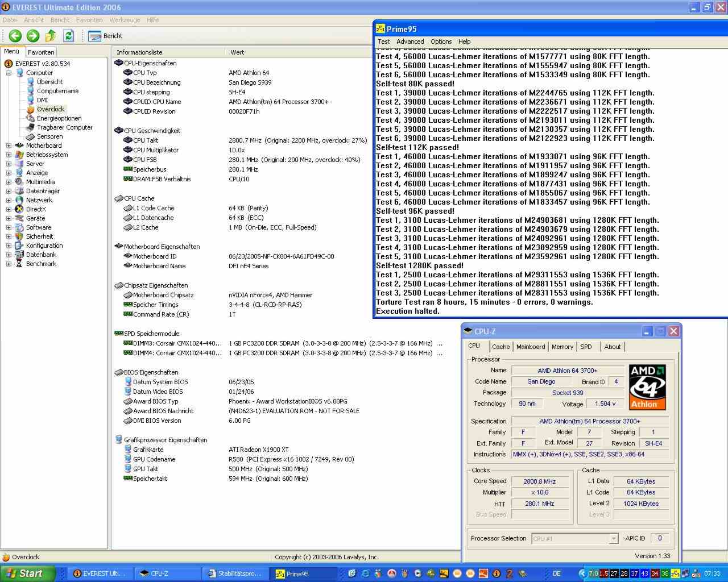The width and height of the screenshot is (728, 582).
Task: Expand the Anzeige tree node
Action: [x=9, y=173]
